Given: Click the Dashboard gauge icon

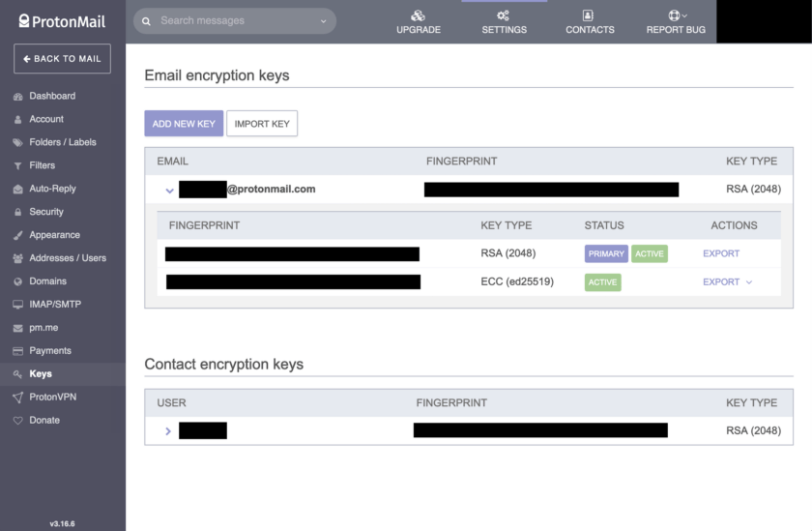Looking at the screenshot, I should (x=18, y=97).
